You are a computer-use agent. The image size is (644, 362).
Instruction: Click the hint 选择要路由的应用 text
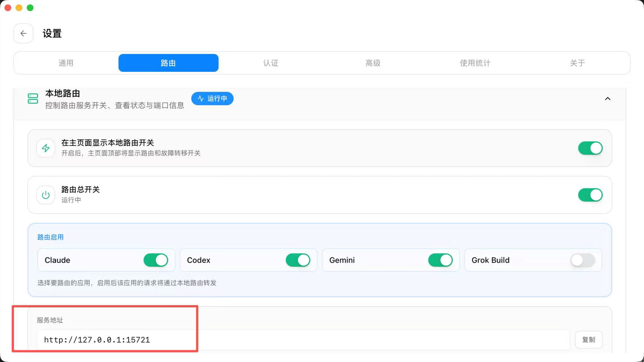coord(127,283)
